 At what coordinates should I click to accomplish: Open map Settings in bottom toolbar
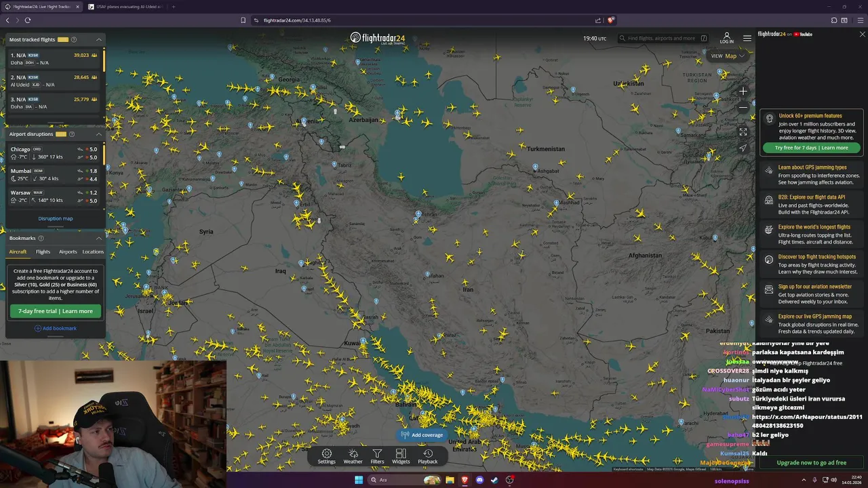pyautogui.click(x=327, y=456)
